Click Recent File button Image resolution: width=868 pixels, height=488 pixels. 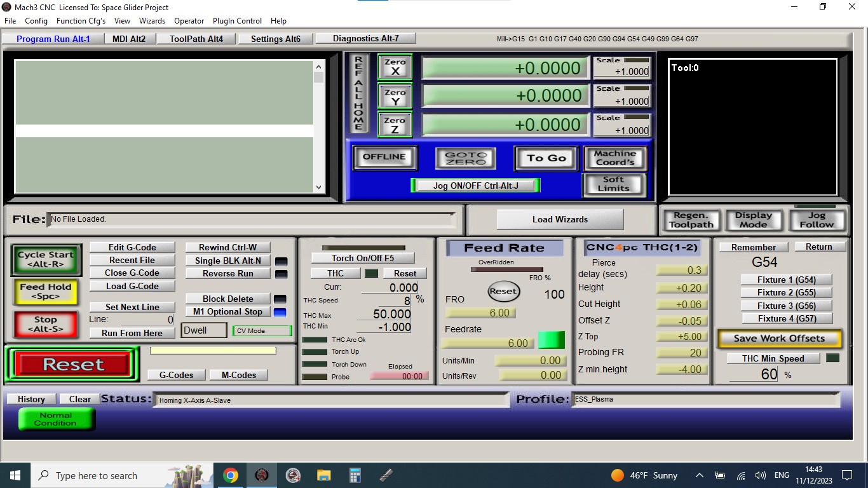pyautogui.click(x=132, y=260)
